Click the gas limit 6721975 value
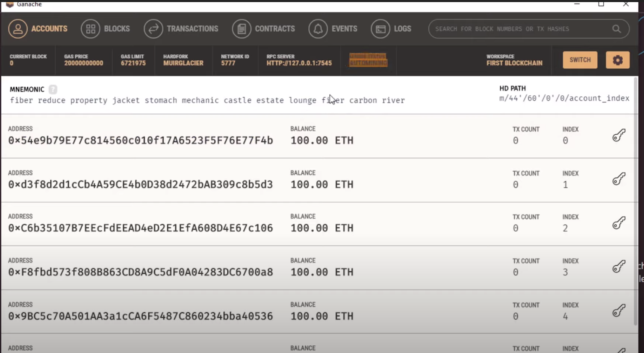This screenshot has height=353, width=644. (x=133, y=63)
